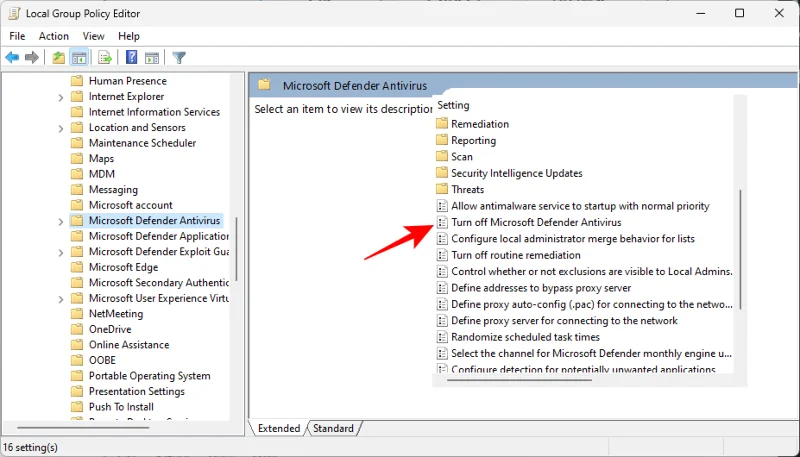
Task: Select Human Presence in the tree
Action: click(x=128, y=81)
